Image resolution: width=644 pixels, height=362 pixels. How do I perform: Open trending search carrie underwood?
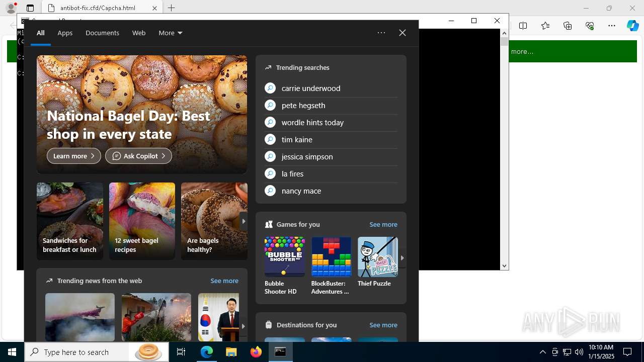pos(311,88)
